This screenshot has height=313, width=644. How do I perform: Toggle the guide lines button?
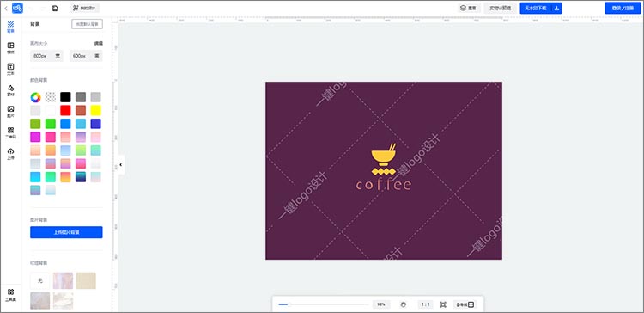point(465,304)
